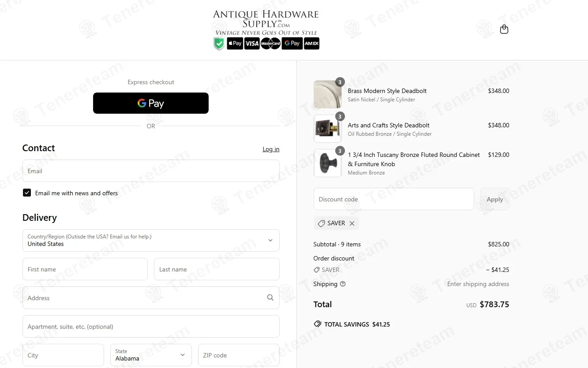Uncheck Email me with news and offers
The height and width of the screenshot is (368, 588).
[x=27, y=193]
